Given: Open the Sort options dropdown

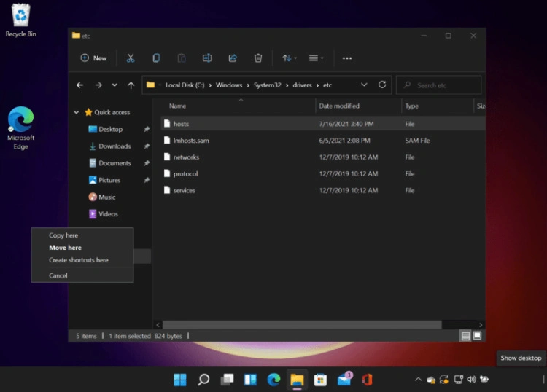Looking at the screenshot, I should click(290, 58).
